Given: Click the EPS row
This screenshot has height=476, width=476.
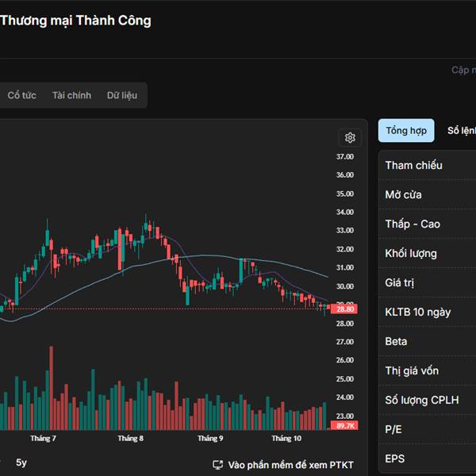Looking at the screenshot, I should pos(427,459).
